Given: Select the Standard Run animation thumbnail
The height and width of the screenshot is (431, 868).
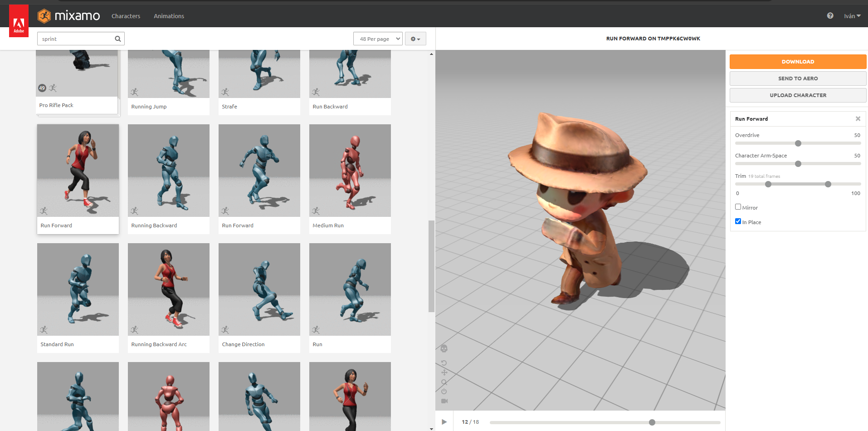Looking at the screenshot, I should [x=78, y=289].
